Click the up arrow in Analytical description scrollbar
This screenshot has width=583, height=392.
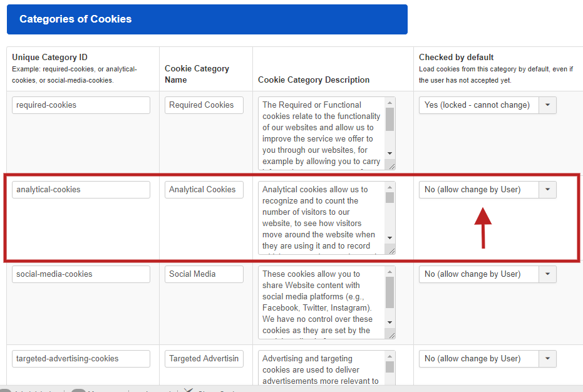pos(390,187)
